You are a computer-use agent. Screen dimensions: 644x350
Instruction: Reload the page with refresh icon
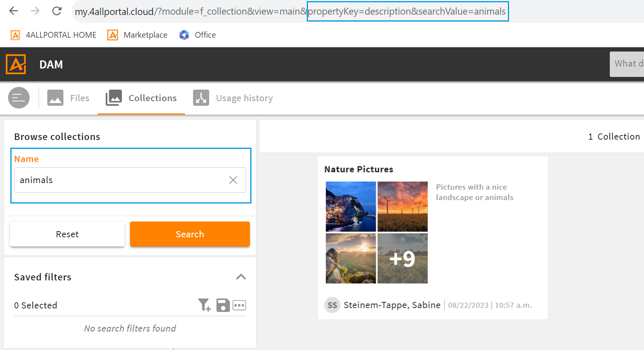(57, 11)
